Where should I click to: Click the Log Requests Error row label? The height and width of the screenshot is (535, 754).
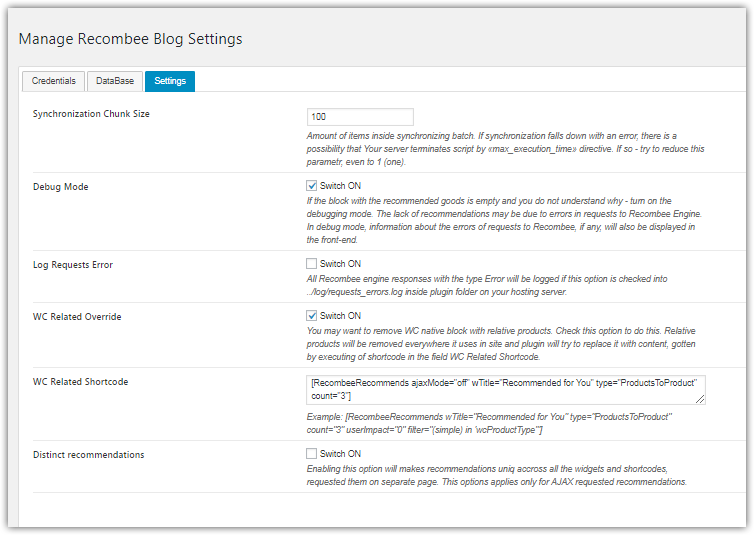[x=73, y=265]
